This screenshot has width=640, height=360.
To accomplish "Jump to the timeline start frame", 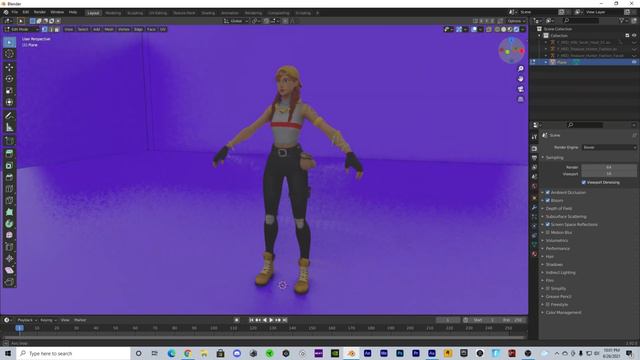I will click(251, 320).
